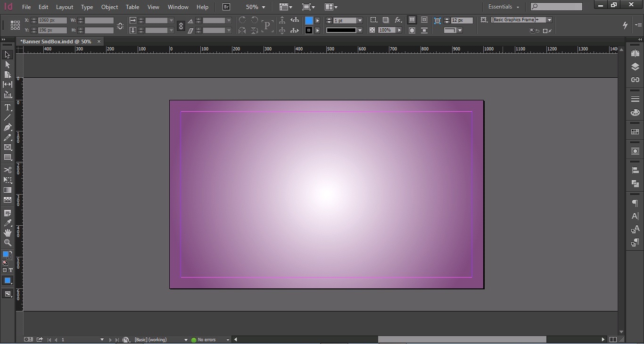Open the Links panel icon
The width and height of the screenshot is (644, 344).
pos(635,80)
